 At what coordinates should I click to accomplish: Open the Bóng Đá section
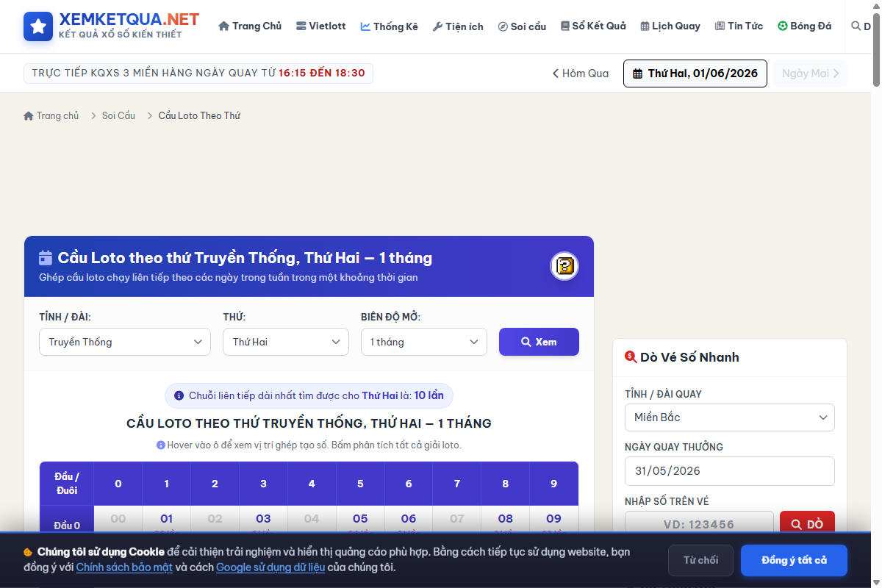(x=805, y=26)
